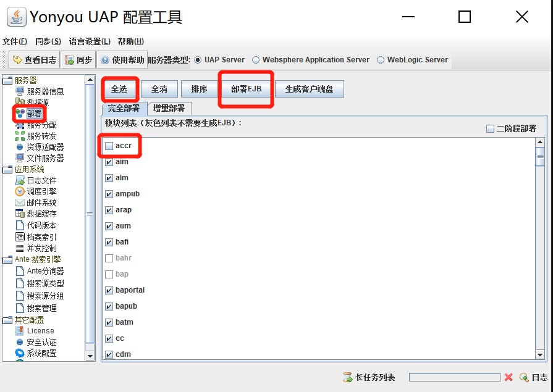Open the Ante分词器 document icon
The width and height of the screenshot is (553, 392).
20,271
